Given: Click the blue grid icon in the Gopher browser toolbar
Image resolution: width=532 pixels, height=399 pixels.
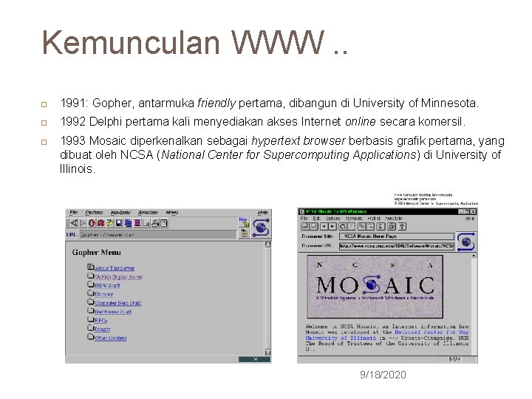Looking at the screenshot, I should point(129,223).
